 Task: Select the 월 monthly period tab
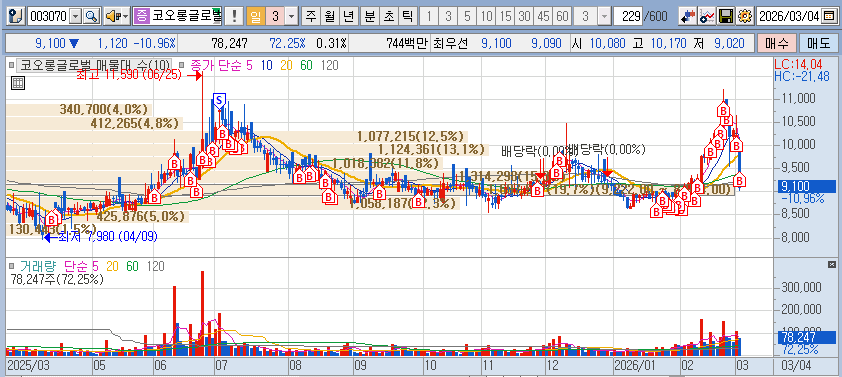pyautogui.click(x=329, y=17)
